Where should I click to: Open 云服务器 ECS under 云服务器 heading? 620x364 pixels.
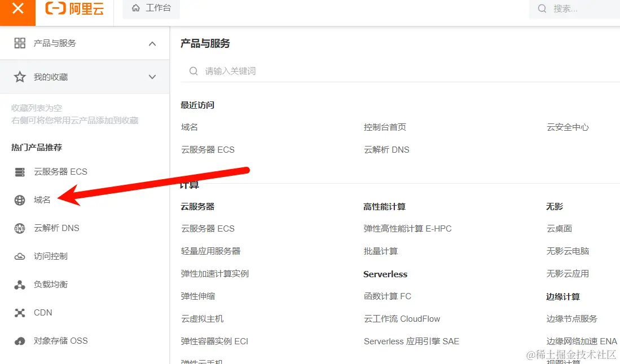tap(208, 229)
